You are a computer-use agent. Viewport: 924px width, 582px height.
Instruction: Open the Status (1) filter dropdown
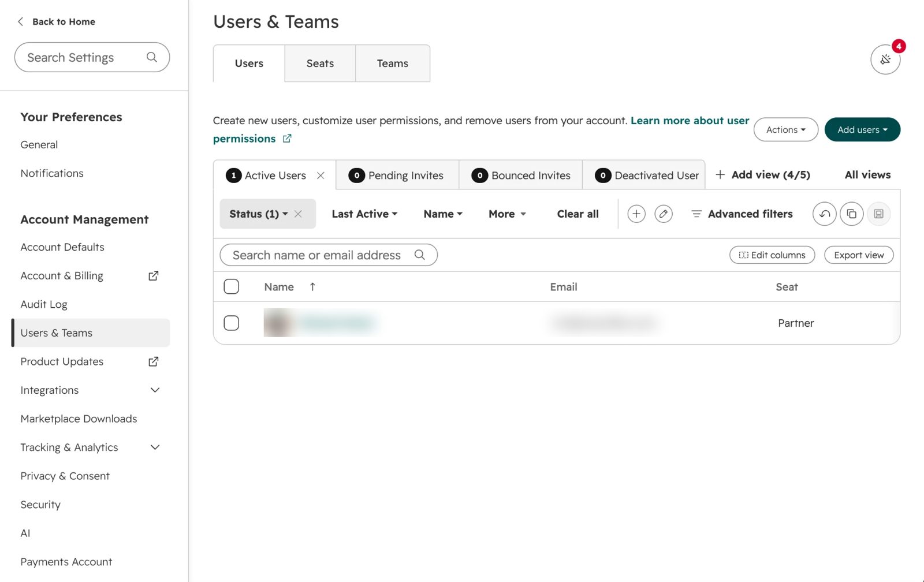tap(258, 214)
